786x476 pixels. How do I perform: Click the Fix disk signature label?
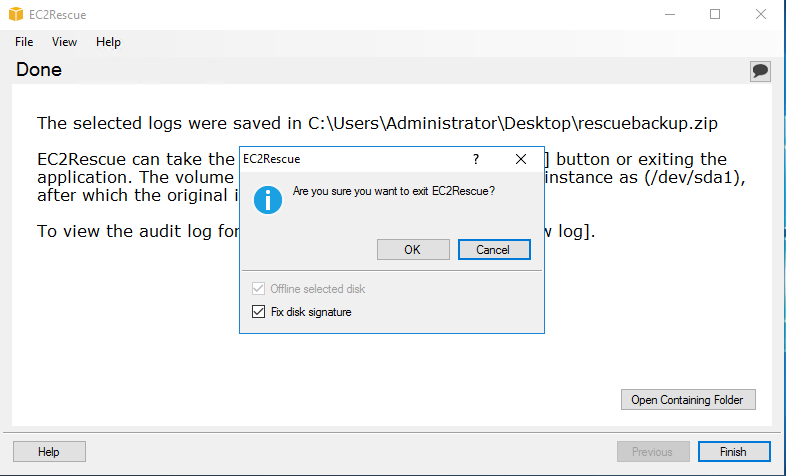tap(311, 312)
